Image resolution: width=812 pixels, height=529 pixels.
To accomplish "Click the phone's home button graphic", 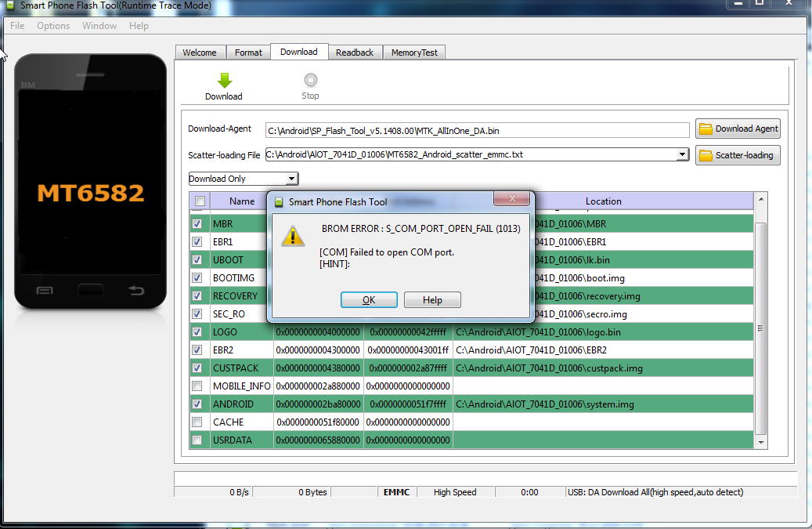I will [x=91, y=291].
